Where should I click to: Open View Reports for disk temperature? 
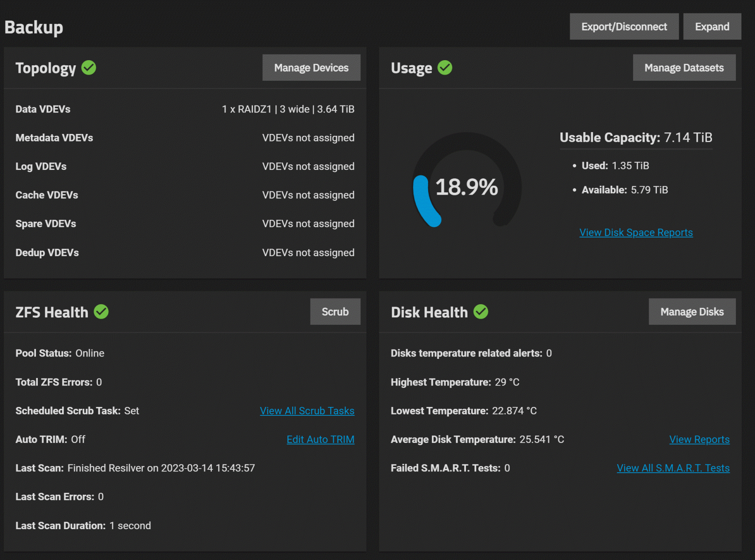(699, 440)
